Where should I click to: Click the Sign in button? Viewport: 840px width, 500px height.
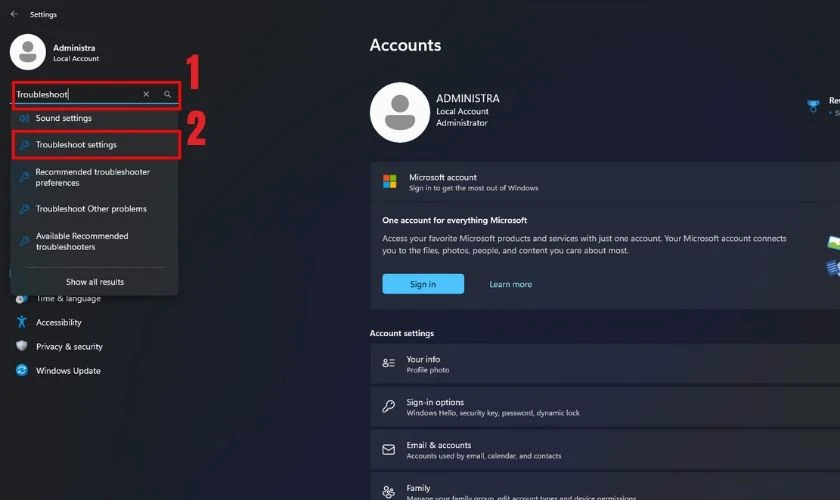pos(423,284)
